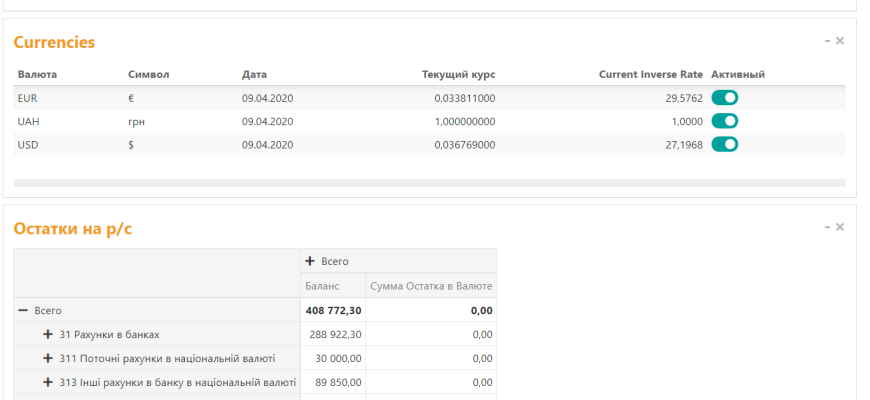
Task: Expand 31 Рахунки в банках row
Action: pos(47,334)
